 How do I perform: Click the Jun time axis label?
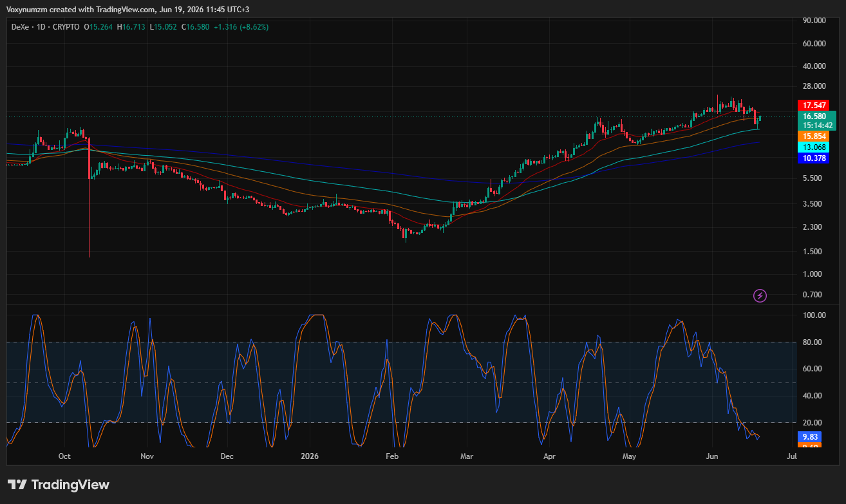[712, 456]
